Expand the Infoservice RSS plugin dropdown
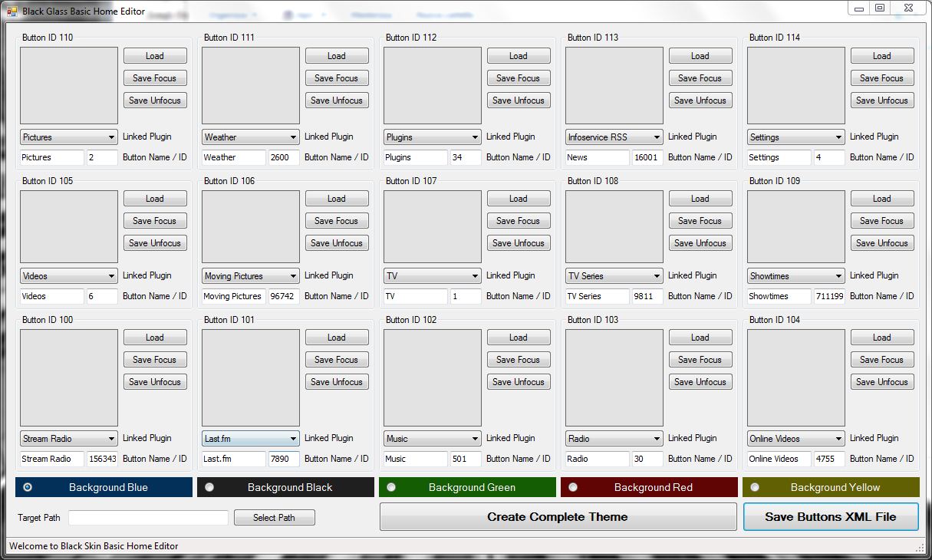 point(614,137)
